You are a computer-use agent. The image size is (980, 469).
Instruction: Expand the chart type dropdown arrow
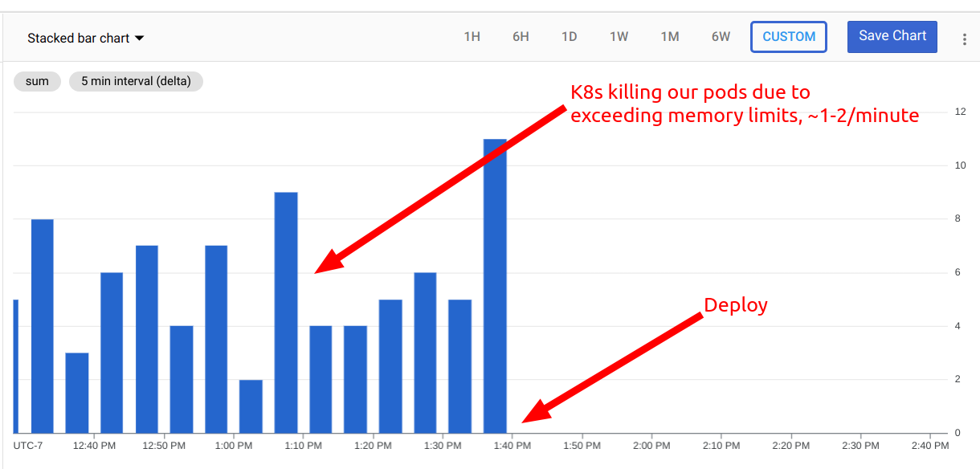point(140,37)
